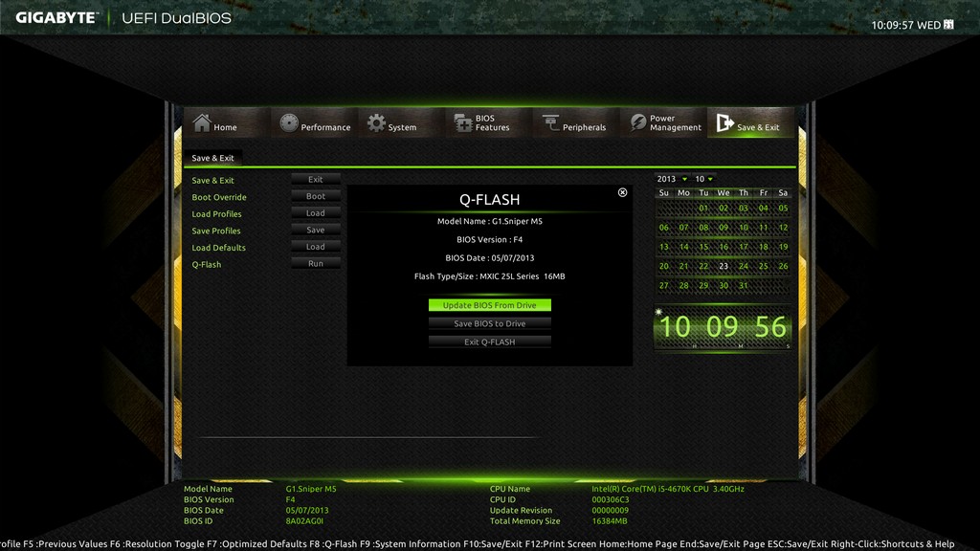Viewport: 980px width, 551px height.
Task: Click the BIOS Features chip icon
Action: 463,122
